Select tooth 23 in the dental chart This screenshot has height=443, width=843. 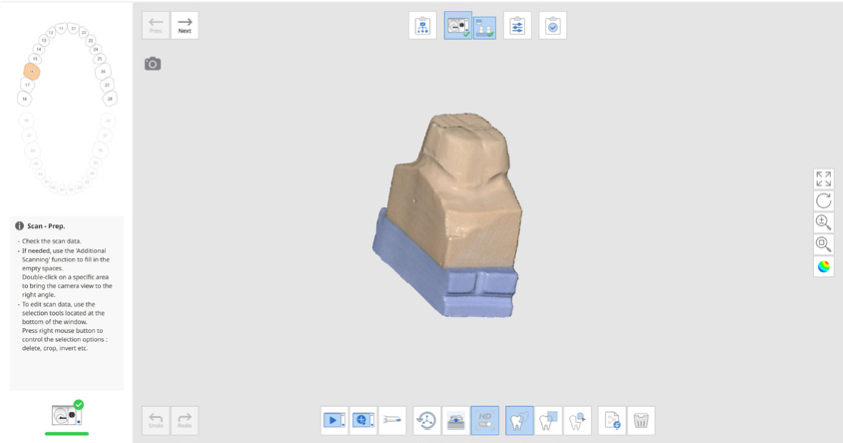[91, 40]
